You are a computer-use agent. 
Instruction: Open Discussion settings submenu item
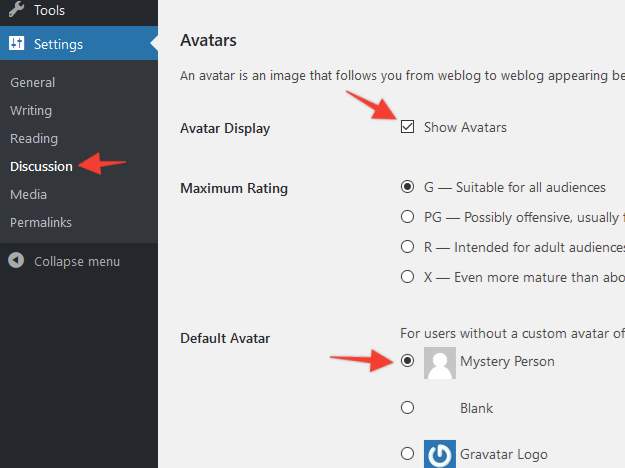(x=41, y=166)
